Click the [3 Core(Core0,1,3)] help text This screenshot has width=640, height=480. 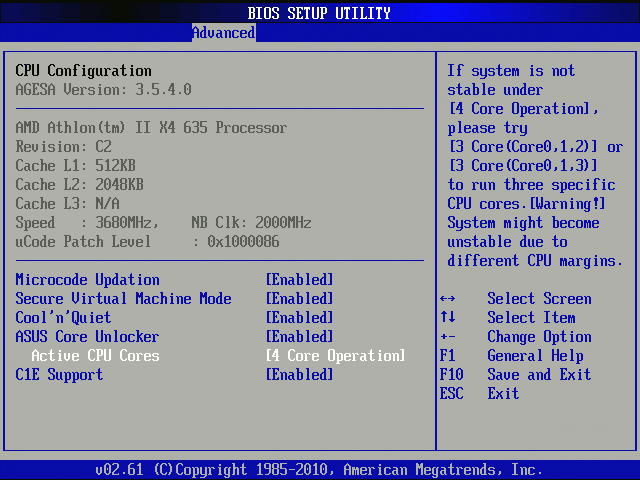tap(523, 165)
